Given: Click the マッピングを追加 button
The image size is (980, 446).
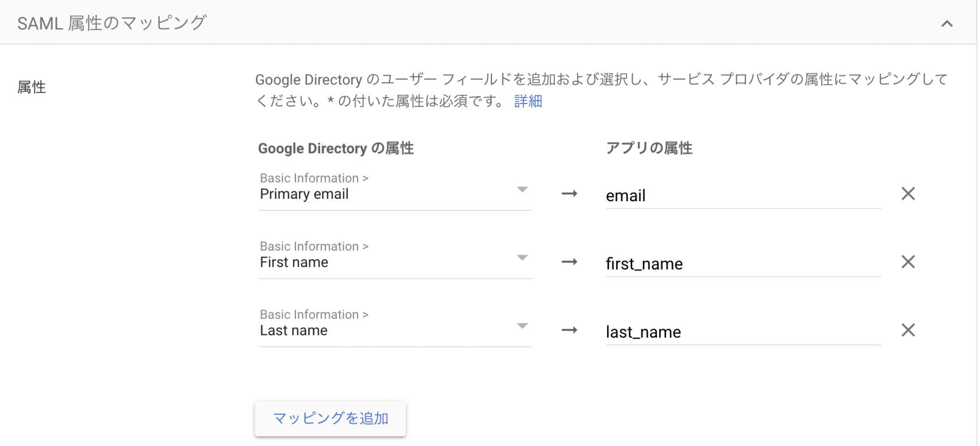Looking at the screenshot, I should tap(330, 418).
